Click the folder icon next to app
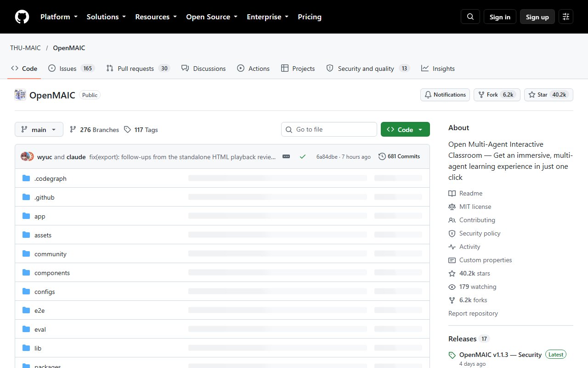 coord(26,216)
